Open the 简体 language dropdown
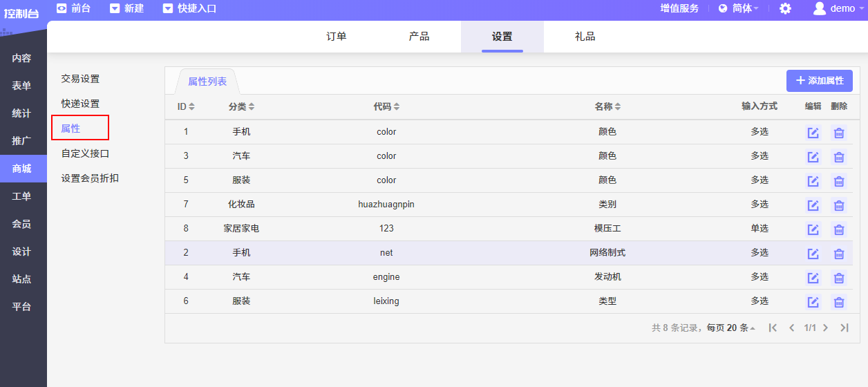This screenshot has height=387, width=868. [739, 9]
